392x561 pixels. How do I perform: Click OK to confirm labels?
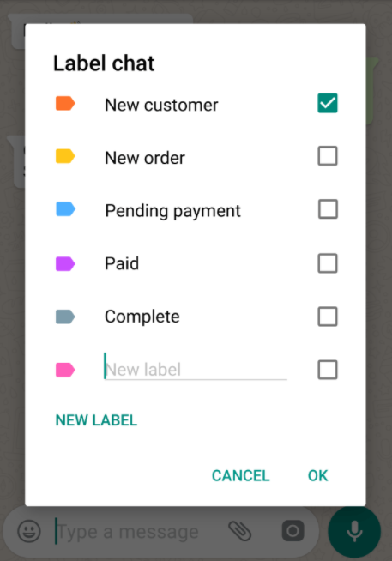click(x=318, y=476)
